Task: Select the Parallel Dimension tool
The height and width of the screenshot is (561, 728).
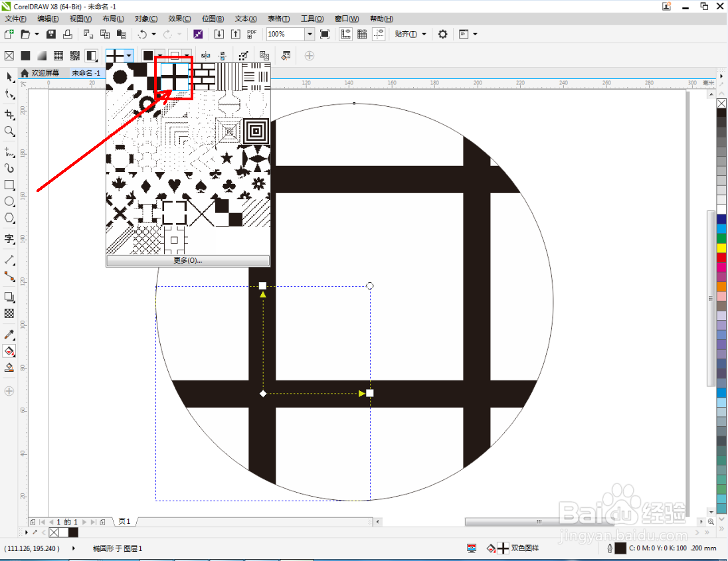Action: click(x=9, y=260)
